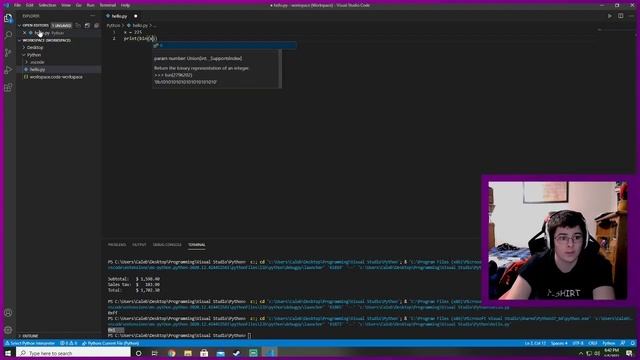Viewport: 640px width, 360px height.
Task: Change language mode Python in status bar
Action: pyautogui.click(x=609, y=343)
